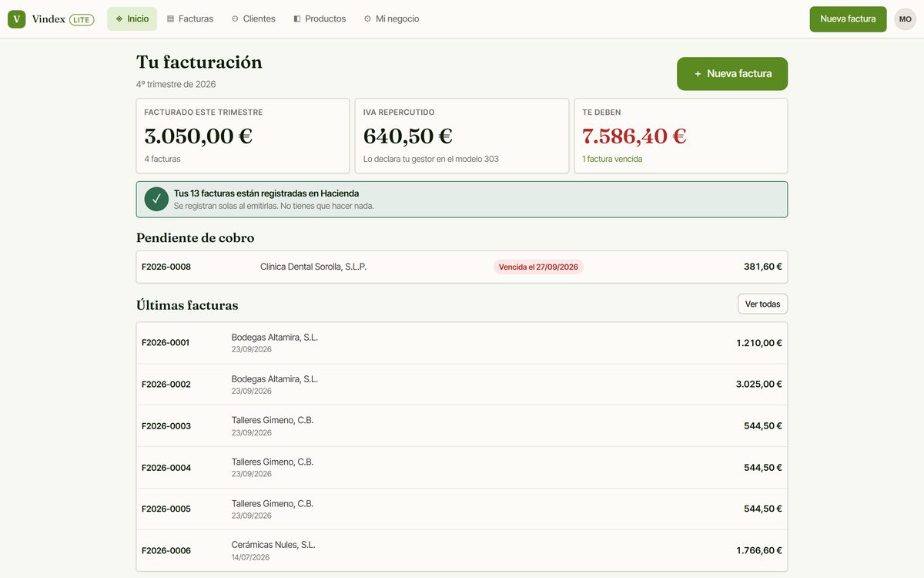
Task: Click the 7.586,40 € Te deben amount
Action: (x=634, y=136)
